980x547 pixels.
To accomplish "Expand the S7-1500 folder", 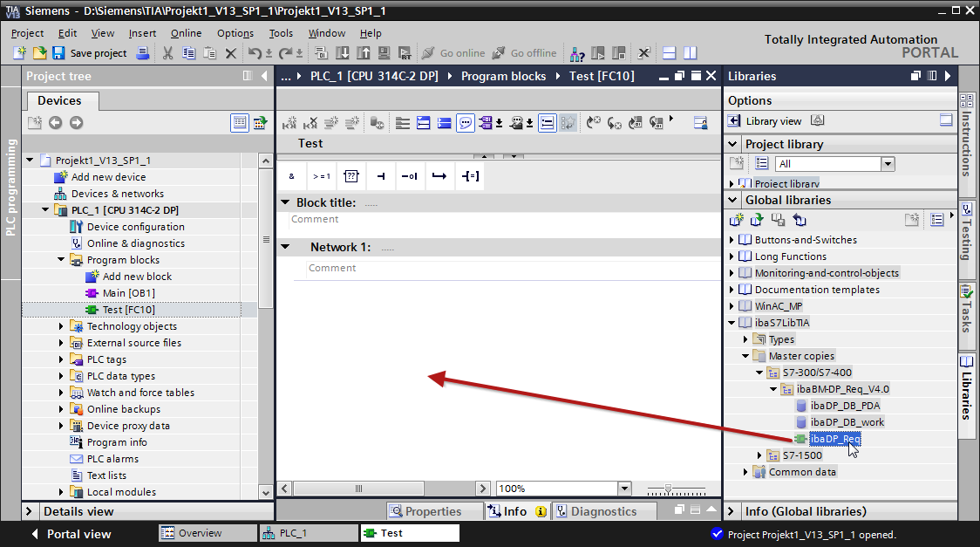I will [759, 455].
